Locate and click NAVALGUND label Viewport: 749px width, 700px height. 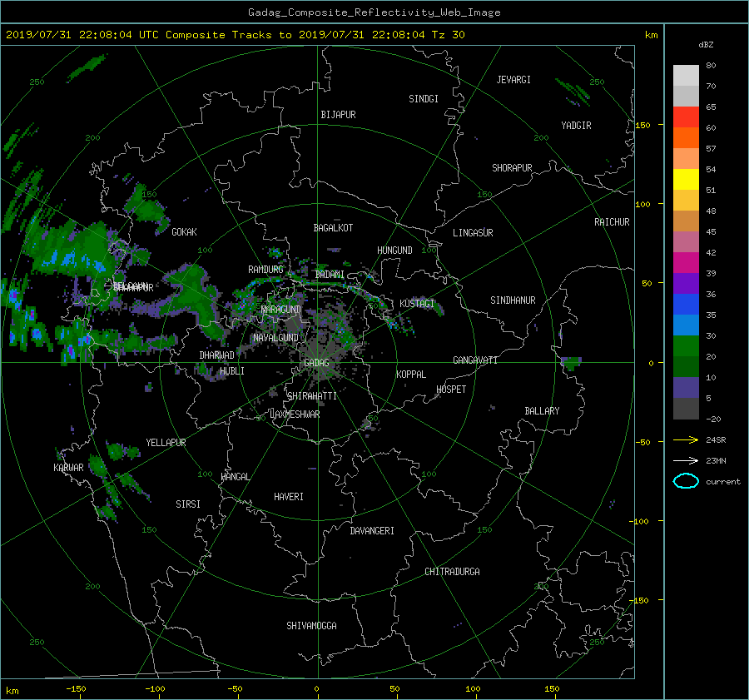coord(275,338)
